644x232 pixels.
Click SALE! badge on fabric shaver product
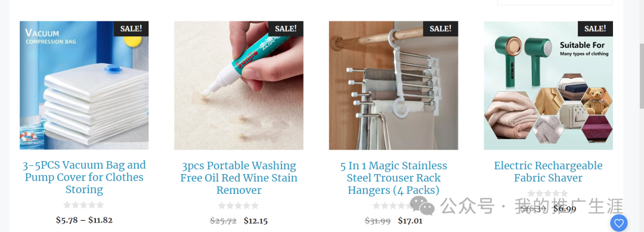tap(595, 29)
